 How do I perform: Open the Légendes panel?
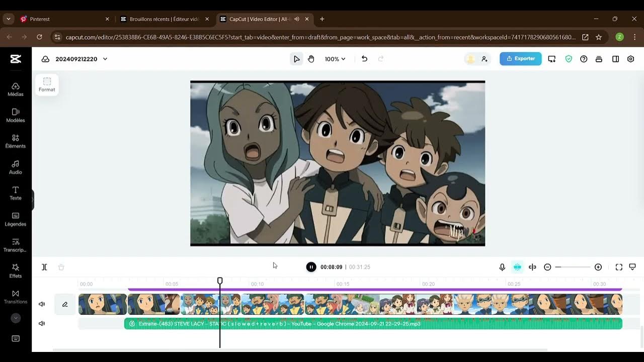coord(16,219)
